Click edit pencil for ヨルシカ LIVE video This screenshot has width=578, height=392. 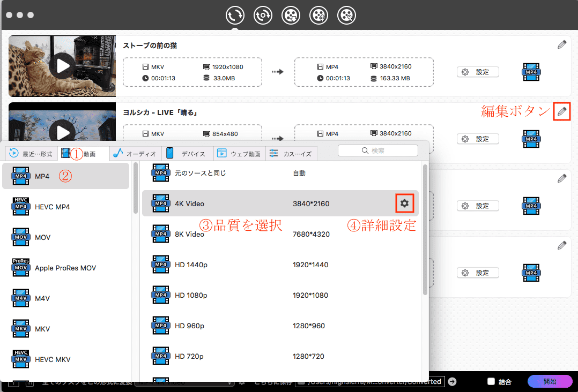[561, 111]
